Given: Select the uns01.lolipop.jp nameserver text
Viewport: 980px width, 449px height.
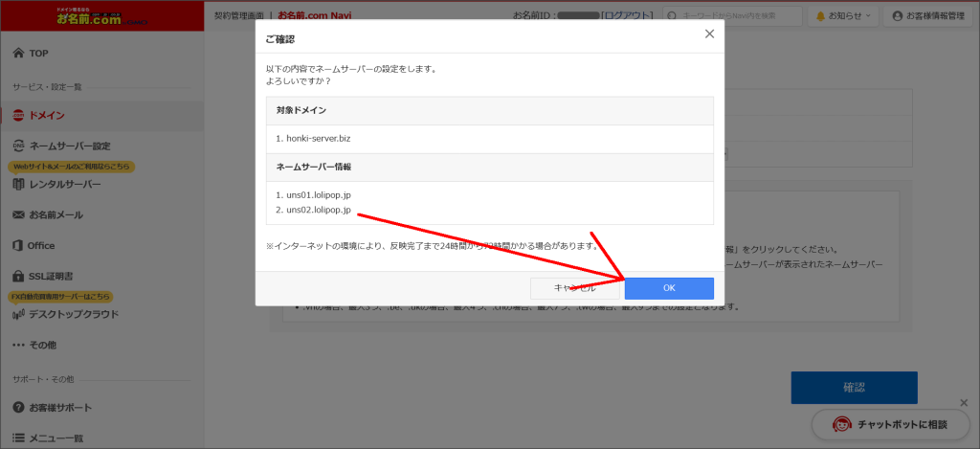Looking at the screenshot, I should pos(318,195).
